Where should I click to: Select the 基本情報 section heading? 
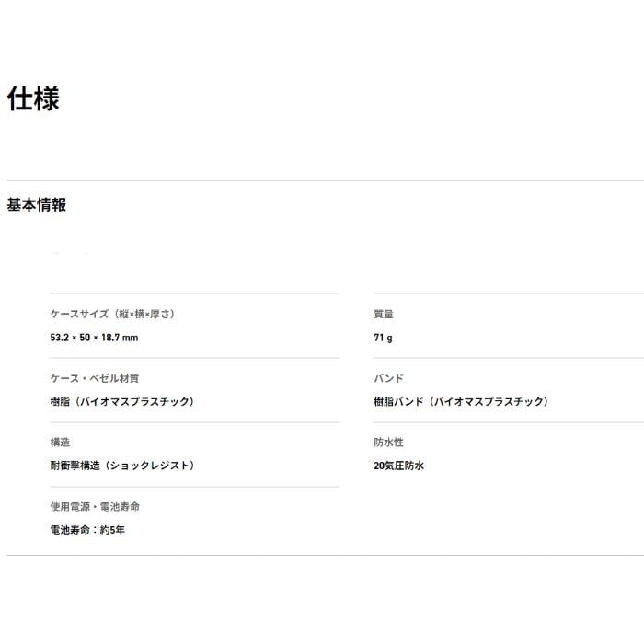coord(37,205)
